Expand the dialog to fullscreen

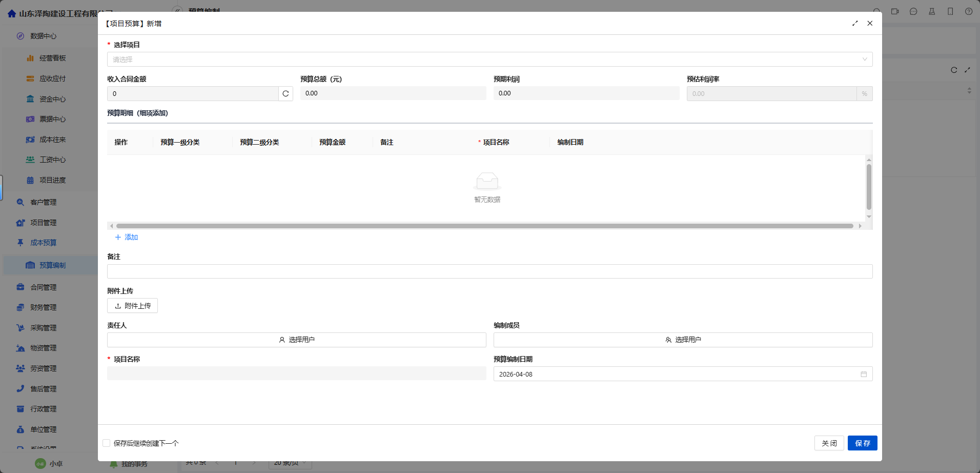click(x=855, y=24)
